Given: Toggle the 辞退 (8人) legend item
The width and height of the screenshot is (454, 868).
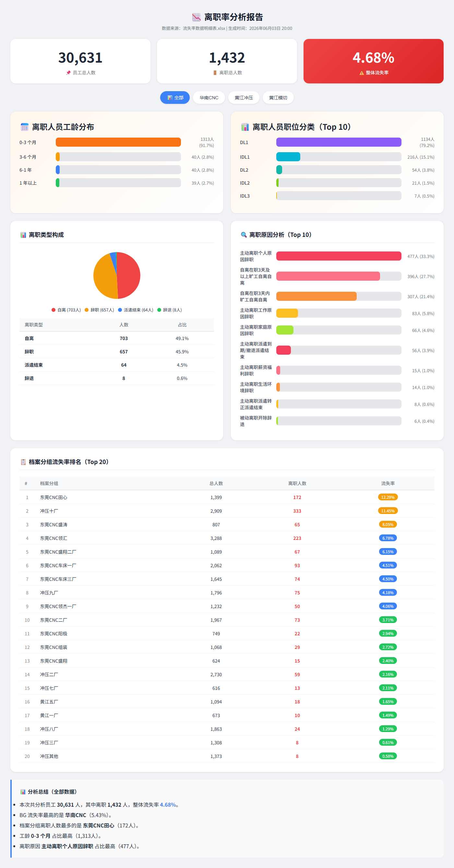Looking at the screenshot, I should point(170,310).
